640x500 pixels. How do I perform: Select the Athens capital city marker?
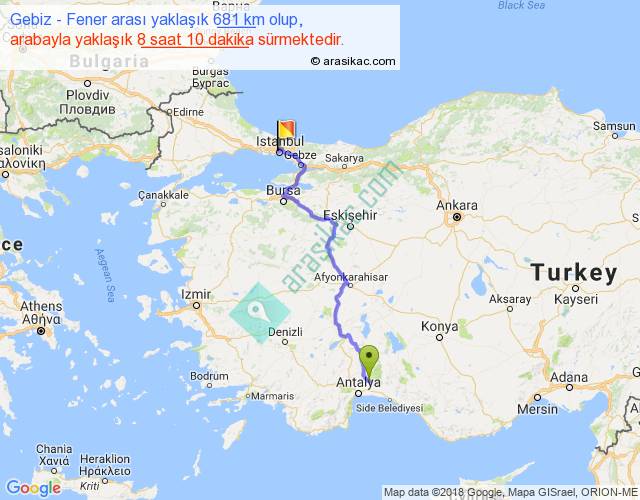point(41,331)
